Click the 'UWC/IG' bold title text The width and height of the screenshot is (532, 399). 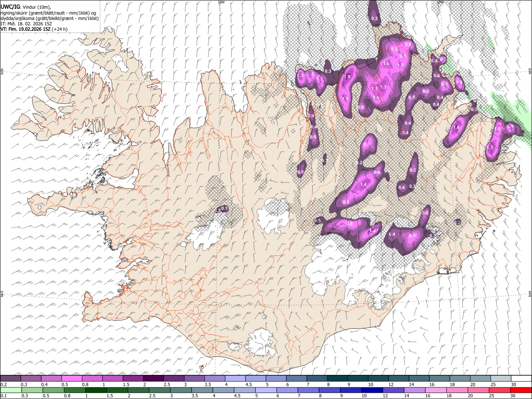[x=10, y=7]
